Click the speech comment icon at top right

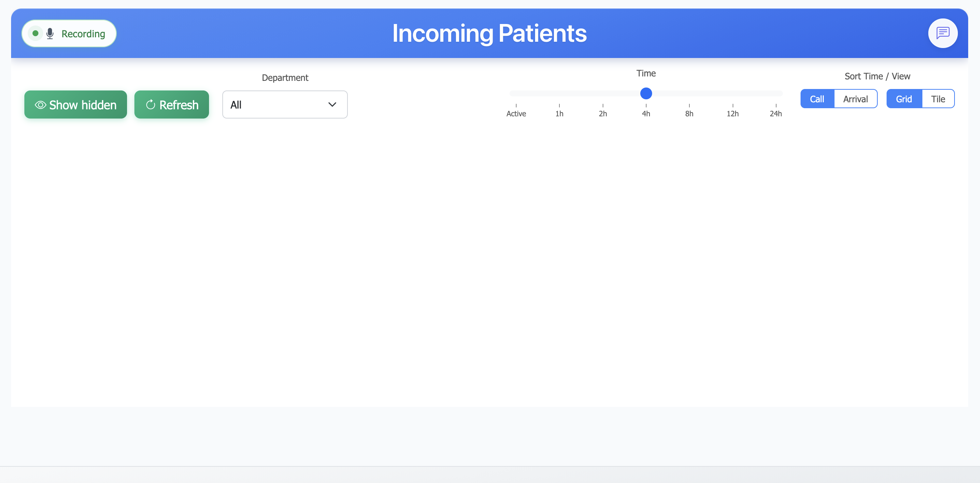click(943, 33)
